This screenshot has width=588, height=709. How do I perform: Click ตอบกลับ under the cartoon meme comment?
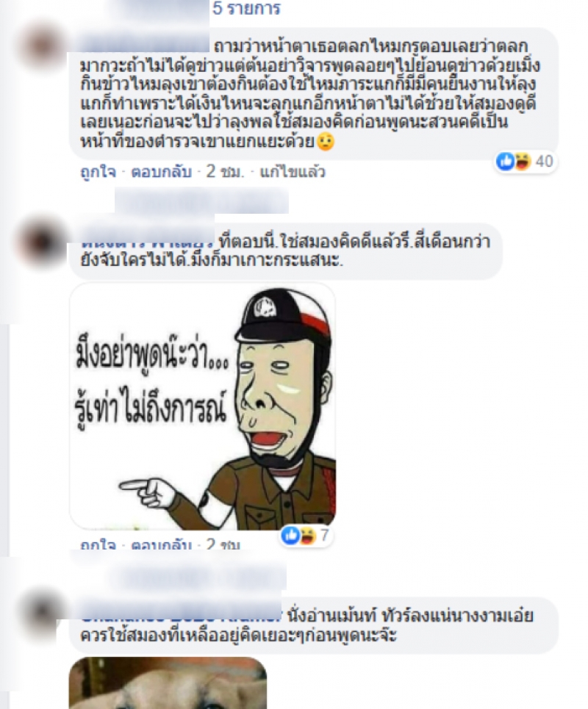click(162, 544)
